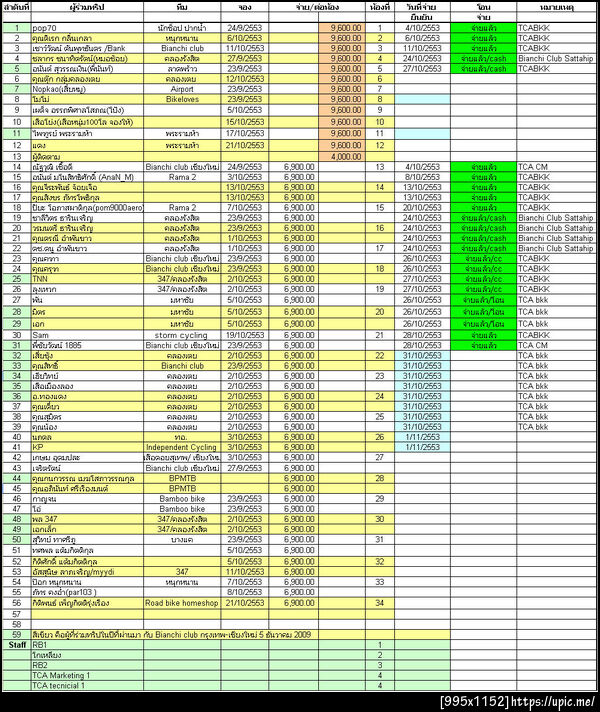The image size is (600, 712).
Task: Click the '4,000.00' amount cell
Action: pyautogui.click(x=342, y=157)
